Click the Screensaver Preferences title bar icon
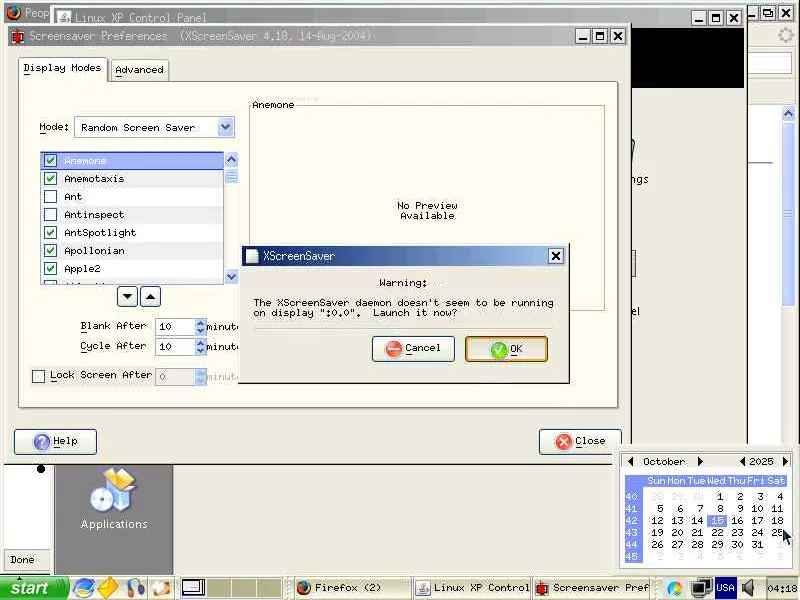The width and height of the screenshot is (800, 600). (18, 36)
